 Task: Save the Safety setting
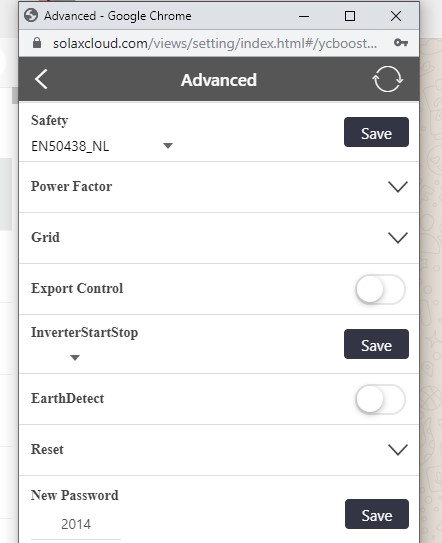(376, 132)
